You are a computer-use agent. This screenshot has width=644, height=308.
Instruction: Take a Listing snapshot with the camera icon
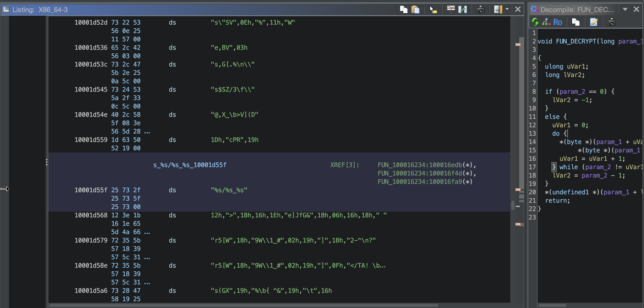480,10
